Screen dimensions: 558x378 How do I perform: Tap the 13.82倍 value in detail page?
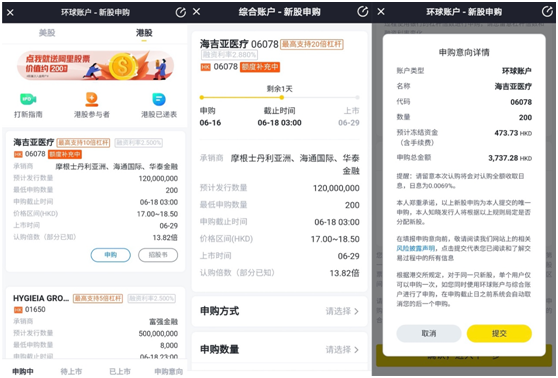pos(344,273)
